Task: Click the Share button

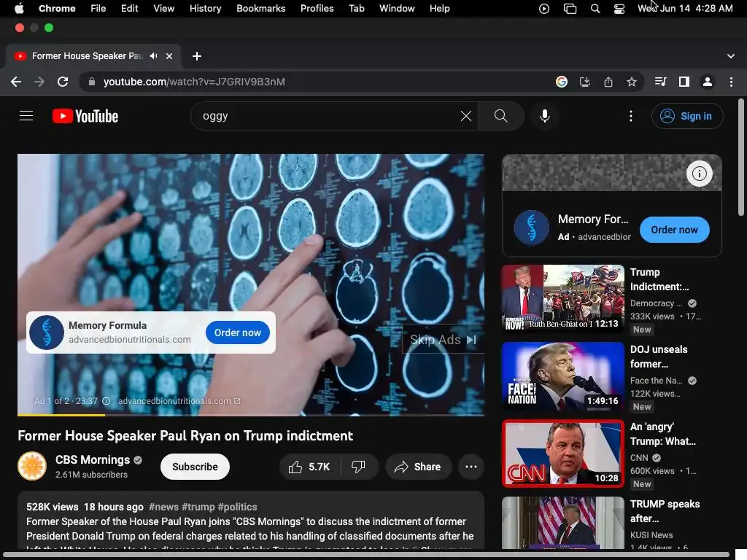Action: 418,467
